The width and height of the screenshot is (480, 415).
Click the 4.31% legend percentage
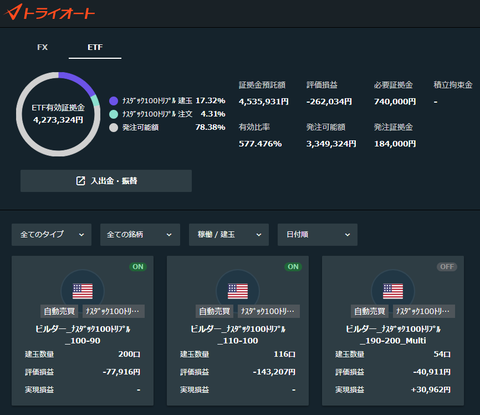(213, 114)
